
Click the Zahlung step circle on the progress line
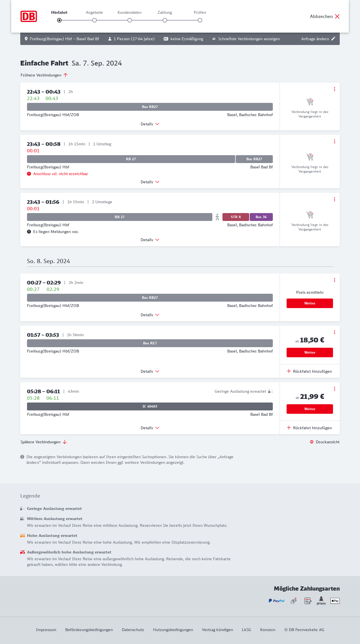point(165,20)
